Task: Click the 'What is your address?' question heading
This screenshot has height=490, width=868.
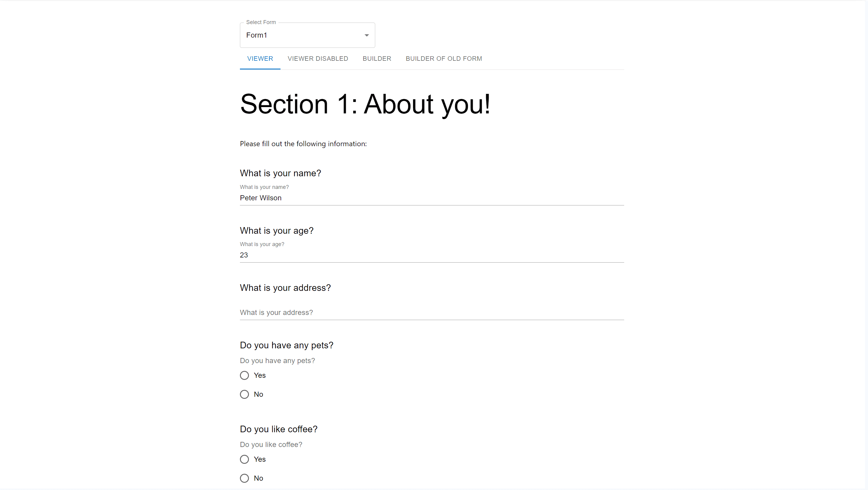Action: pyautogui.click(x=285, y=288)
